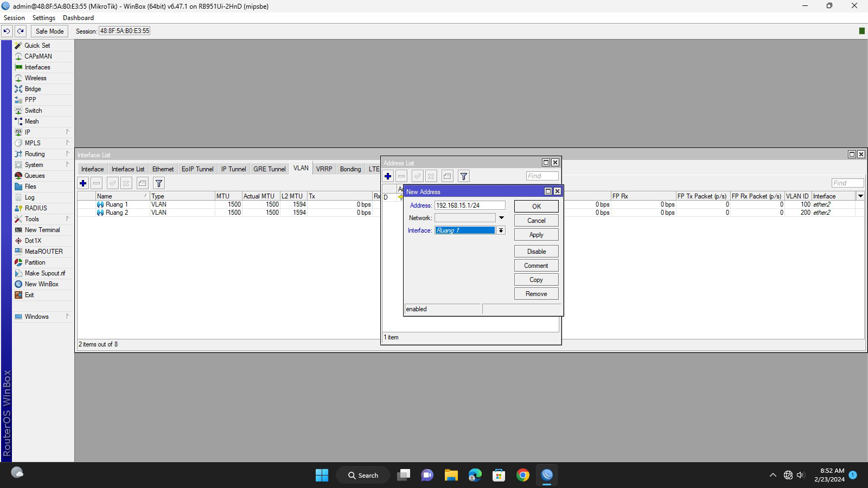
Task: Switch to Bonding tab
Action: [350, 169]
